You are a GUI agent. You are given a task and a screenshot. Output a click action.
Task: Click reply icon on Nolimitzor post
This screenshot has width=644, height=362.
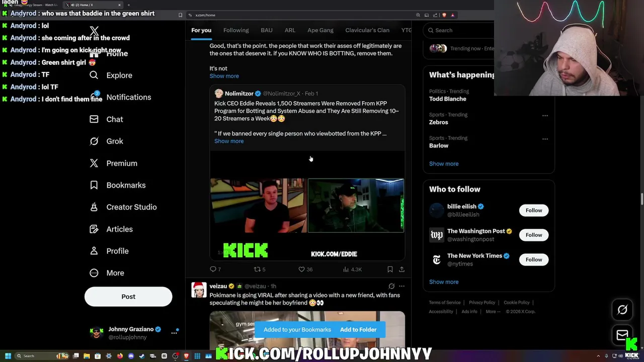213,269
